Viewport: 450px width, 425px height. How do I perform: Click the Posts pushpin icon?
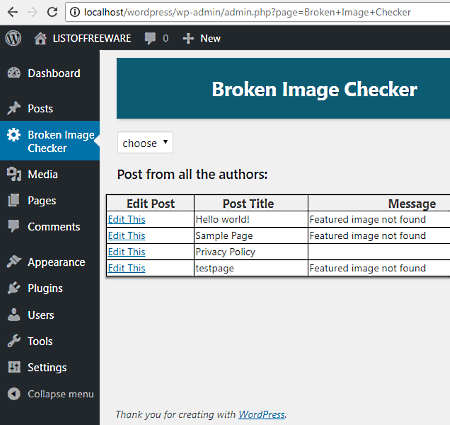(x=14, y=108)
